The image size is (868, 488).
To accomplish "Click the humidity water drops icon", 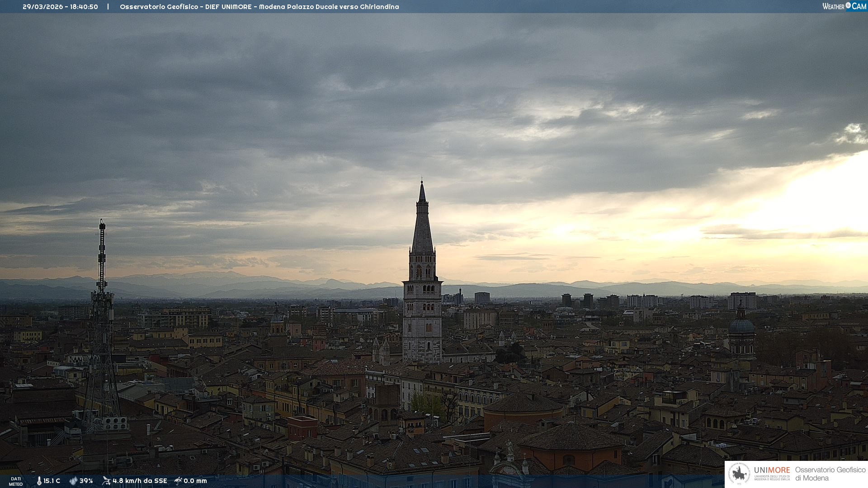I will pyautogui.click(x=73, y=481).
